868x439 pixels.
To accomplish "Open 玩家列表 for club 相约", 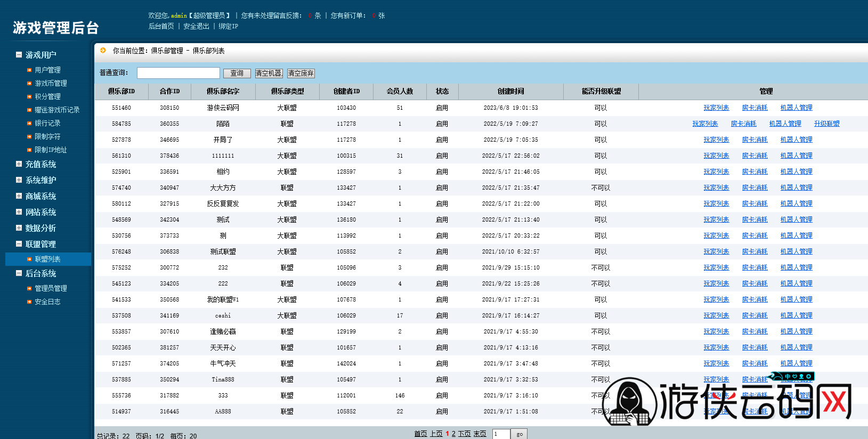I will coord(716,172).
